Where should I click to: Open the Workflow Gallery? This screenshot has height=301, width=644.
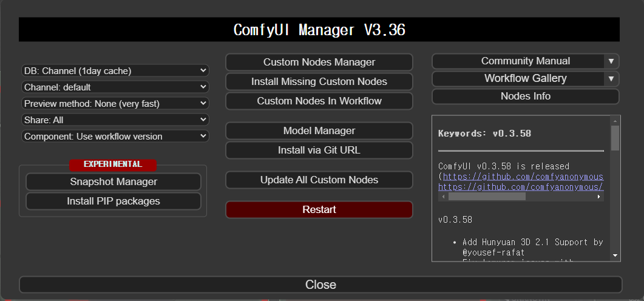(518, 78)
